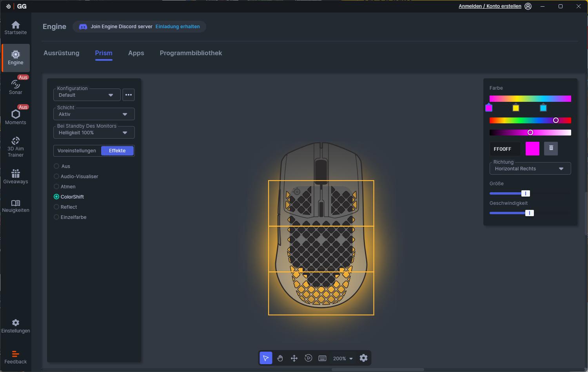Viewport: 588px width, 372px height.
Task: Open the 200% zoom level dropdown
Action: (x=343, y=359)
